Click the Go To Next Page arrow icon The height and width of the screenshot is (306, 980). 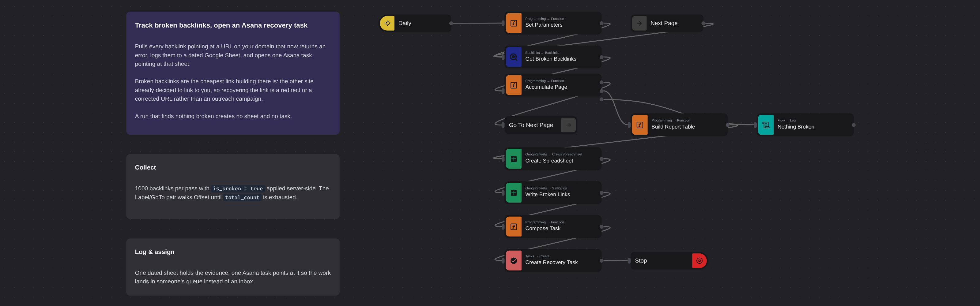(568, 125)
